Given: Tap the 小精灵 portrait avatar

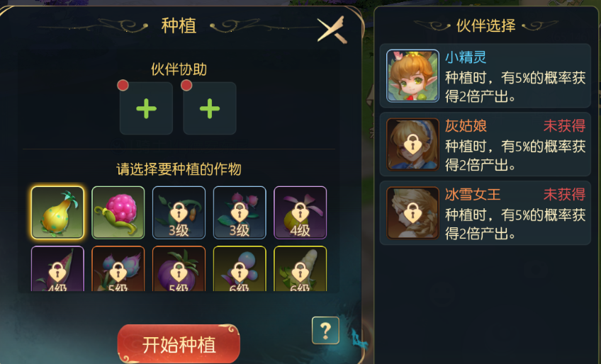Looking at the screenshot, I should pyautogui.click(x=412, y=76).
